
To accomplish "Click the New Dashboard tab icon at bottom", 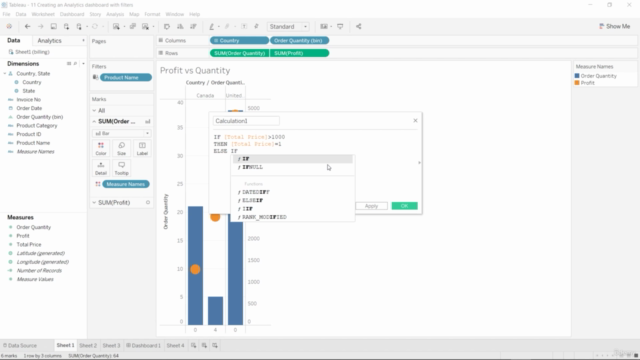I will [x=204, y=345].
